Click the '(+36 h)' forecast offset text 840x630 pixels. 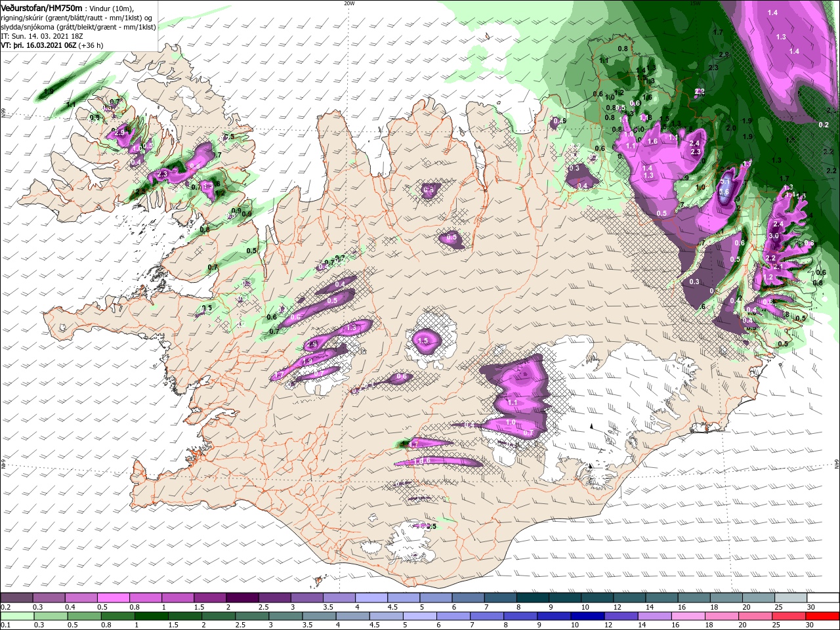(x=93, y=45)
